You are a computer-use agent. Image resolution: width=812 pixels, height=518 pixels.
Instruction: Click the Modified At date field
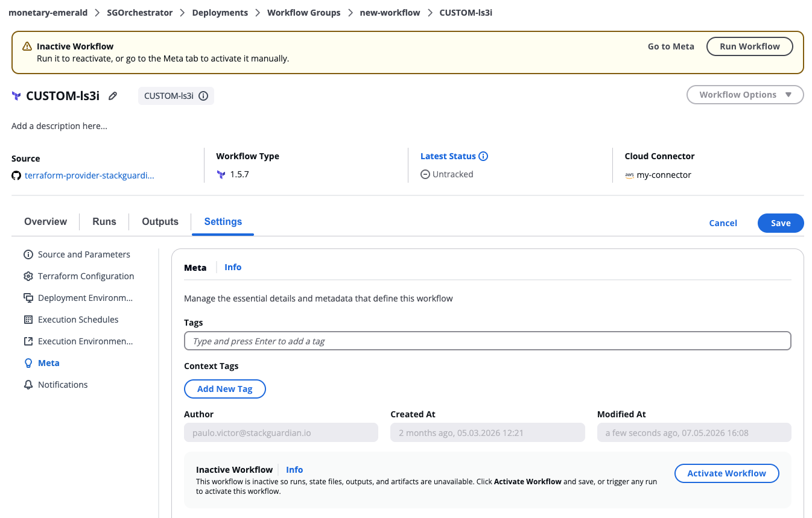tap(694, 433)
